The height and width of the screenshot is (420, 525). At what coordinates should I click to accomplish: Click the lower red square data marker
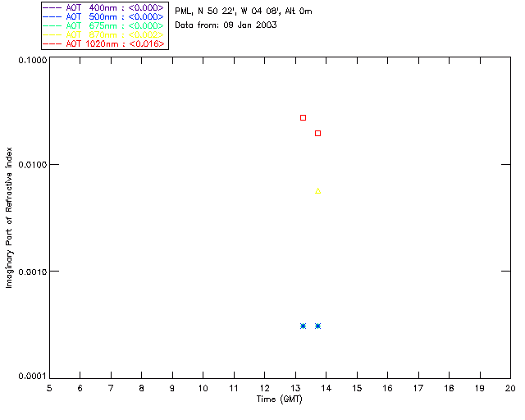pyautogui.click(x=317, y=134)
